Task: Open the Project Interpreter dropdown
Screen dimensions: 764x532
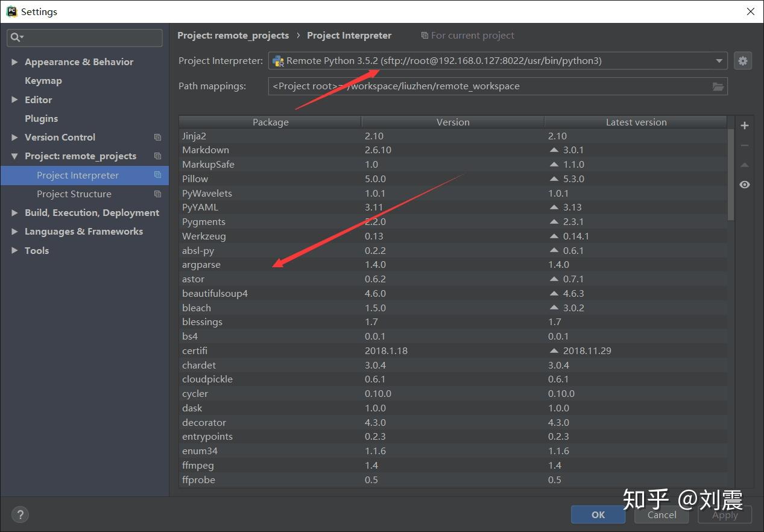Action: (718, 60)
